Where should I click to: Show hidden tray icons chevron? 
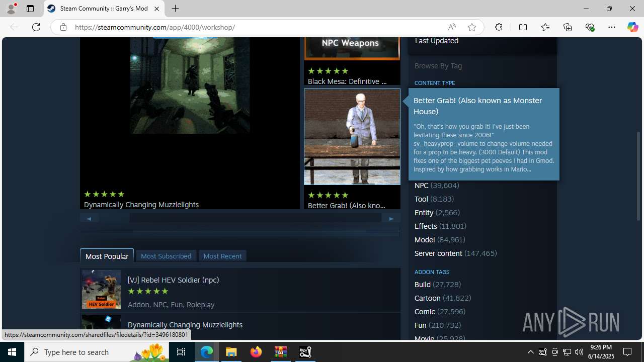pos(530,352)
